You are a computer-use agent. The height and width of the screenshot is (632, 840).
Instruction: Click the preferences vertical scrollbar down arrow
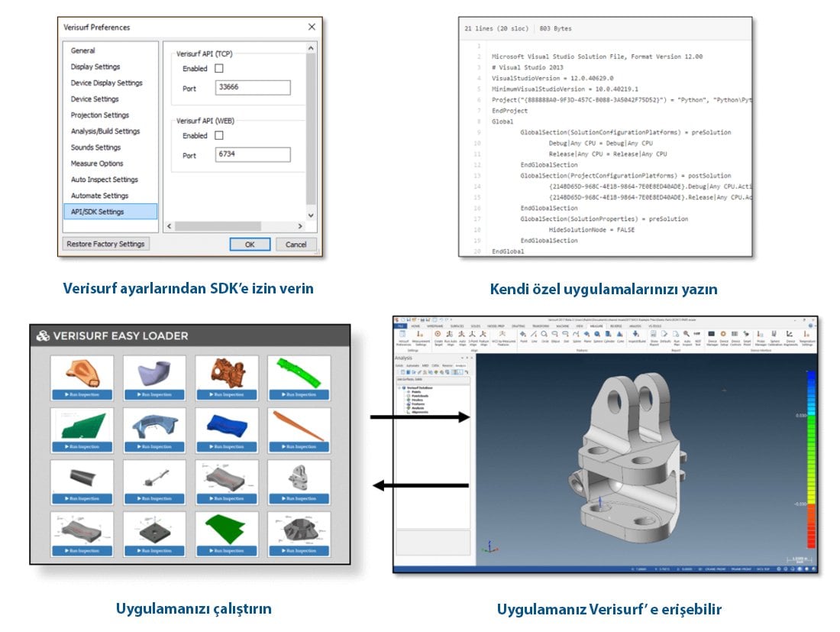(x=311, y=216)
